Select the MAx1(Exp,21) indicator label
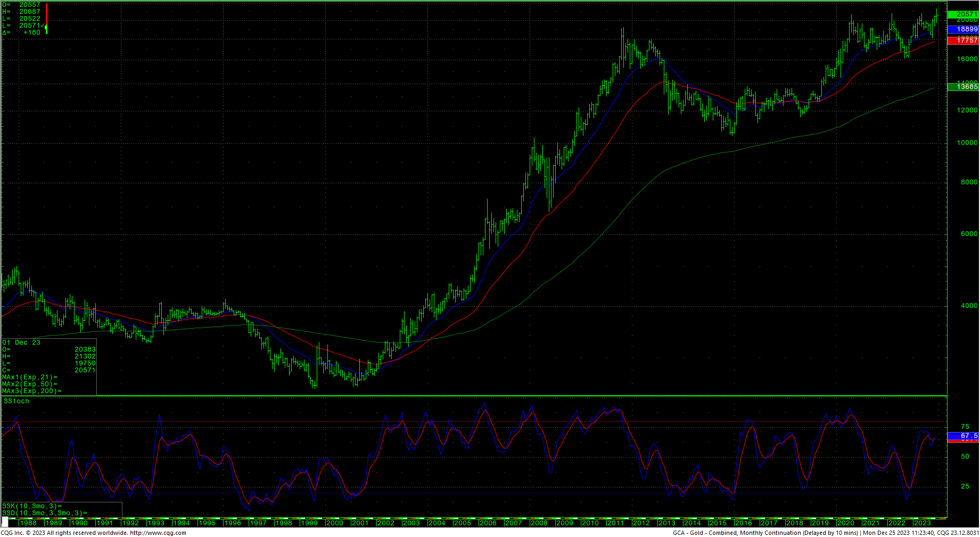The width and height of the screenshot is (980, 537). [29, 377]
